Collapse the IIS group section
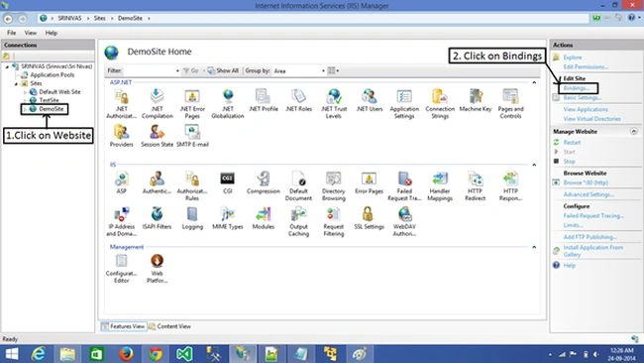Screen dimensions: 644x363 pos(534,165)
